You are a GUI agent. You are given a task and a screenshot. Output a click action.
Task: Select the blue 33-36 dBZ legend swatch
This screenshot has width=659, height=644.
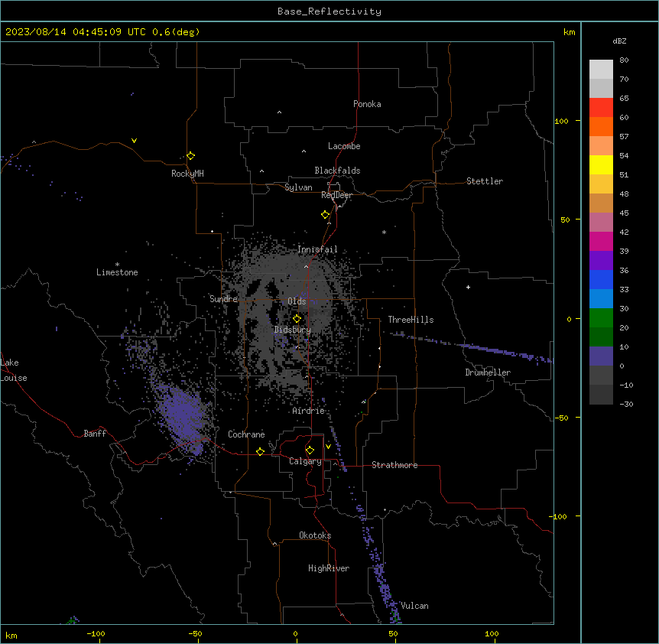tap(601, 279)
